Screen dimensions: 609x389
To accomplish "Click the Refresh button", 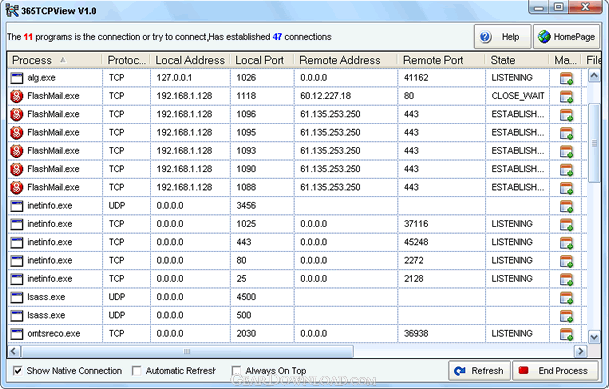I will click(x=480, y=371).
